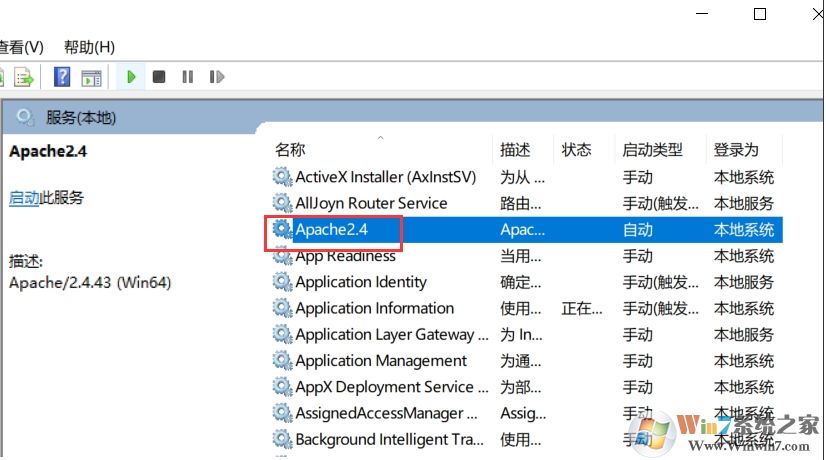Click the magnifier icon beside 服务(本地)
The image size is (826, 460).
click(24, 116)
